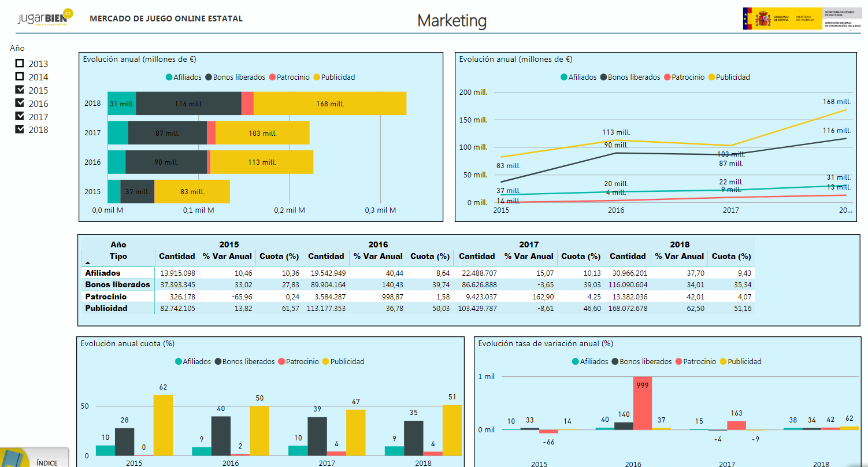Click the Bonos liberados legend dot in the variation chart
The image size is (868, 467).
tap(615, 362)
